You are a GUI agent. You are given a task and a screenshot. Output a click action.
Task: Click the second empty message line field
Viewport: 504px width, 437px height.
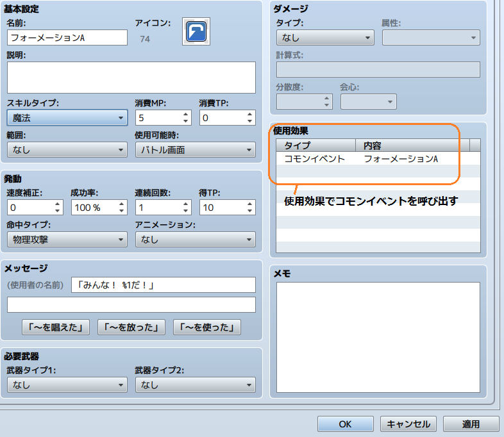pyautogui.click(x=131, y=305)
